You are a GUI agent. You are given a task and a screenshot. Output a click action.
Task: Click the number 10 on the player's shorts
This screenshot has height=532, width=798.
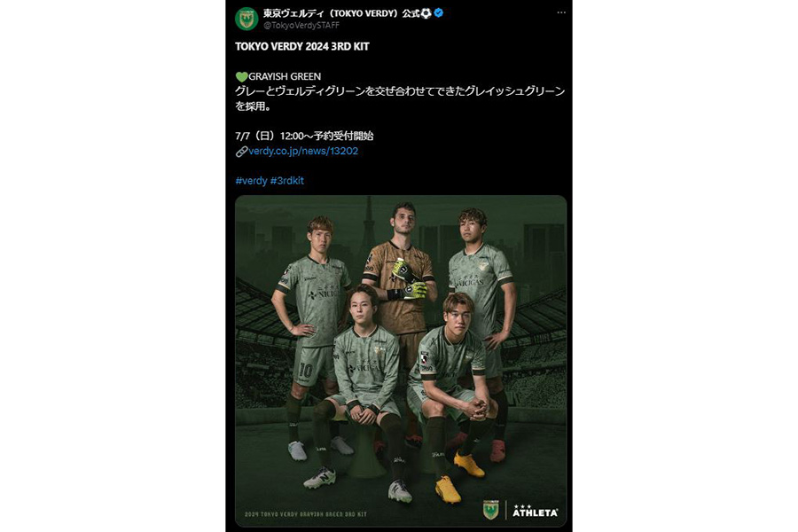click(306, 370)
